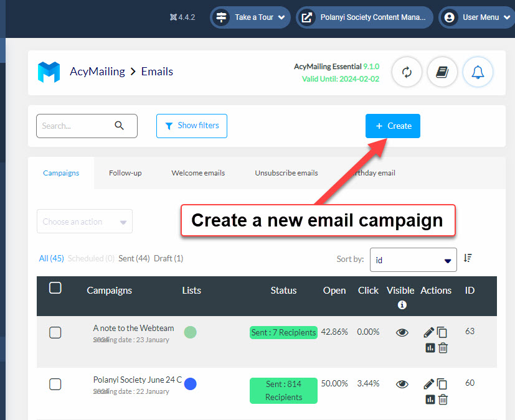
Task: Edit the 'A note to the Webteam' campaign
Action: coord(428,332)
